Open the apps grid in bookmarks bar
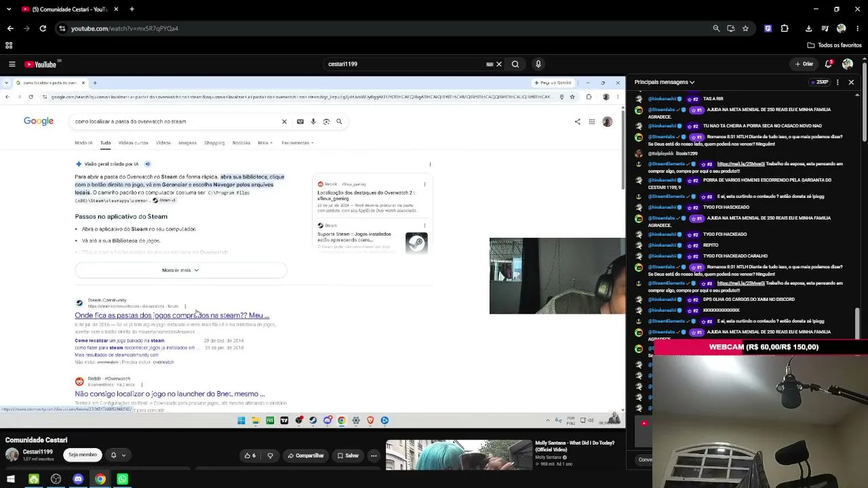868x488 pixels. point(9,45)
